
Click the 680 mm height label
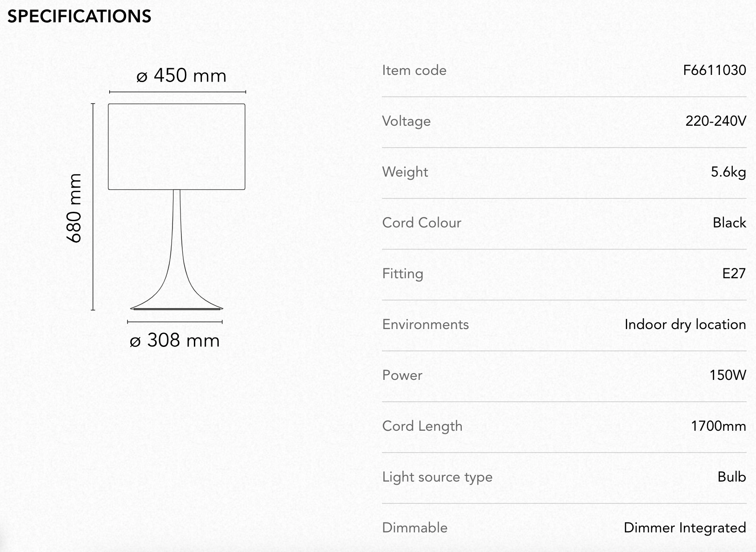click(74, 208)
